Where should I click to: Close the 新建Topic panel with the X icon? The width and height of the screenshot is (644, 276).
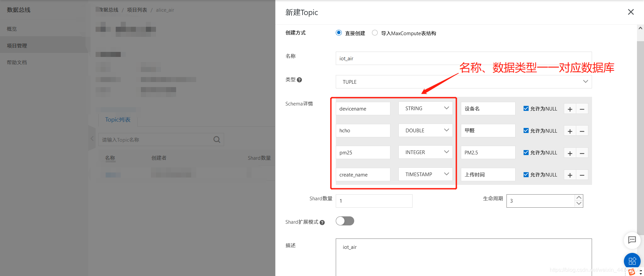(631, 12)
